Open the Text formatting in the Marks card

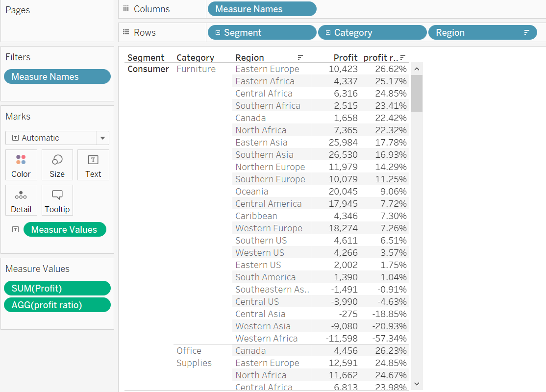click(93, 165)
